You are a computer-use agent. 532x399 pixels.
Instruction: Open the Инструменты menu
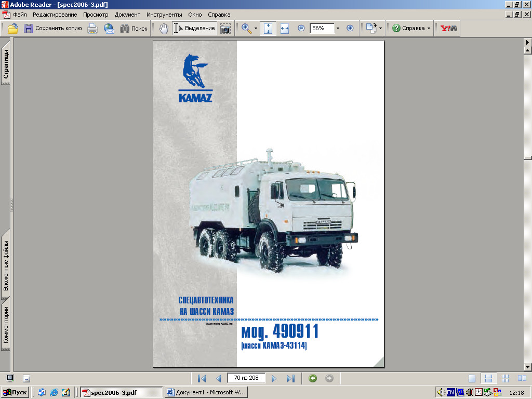point(164,15)
